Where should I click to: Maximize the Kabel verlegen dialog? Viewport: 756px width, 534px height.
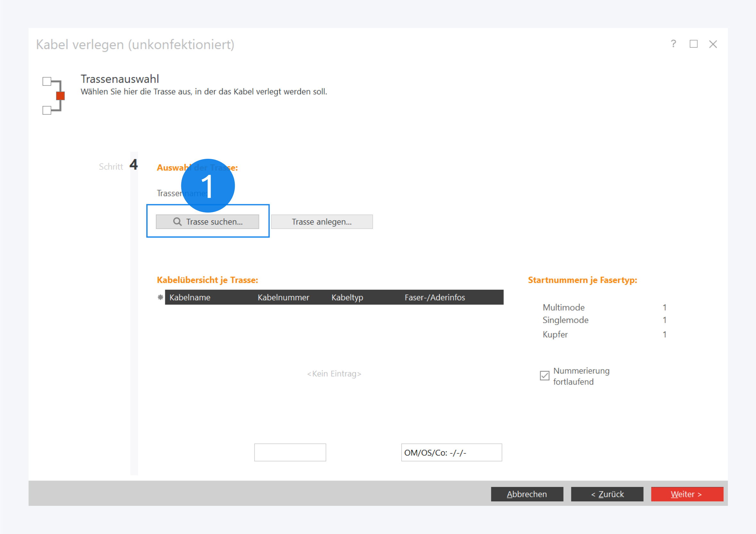pos(693,44)
